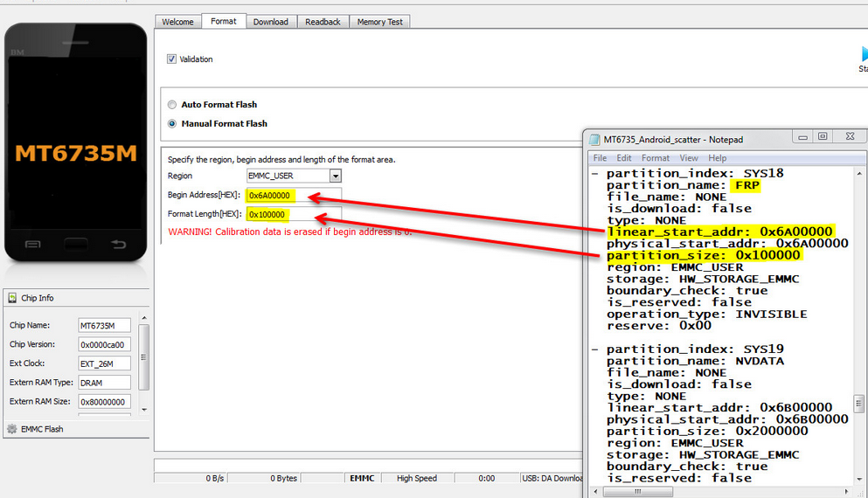Click Notepad vertical scroll down arrow
This screenshot has height=498, width=868.
tap(859, 479)
